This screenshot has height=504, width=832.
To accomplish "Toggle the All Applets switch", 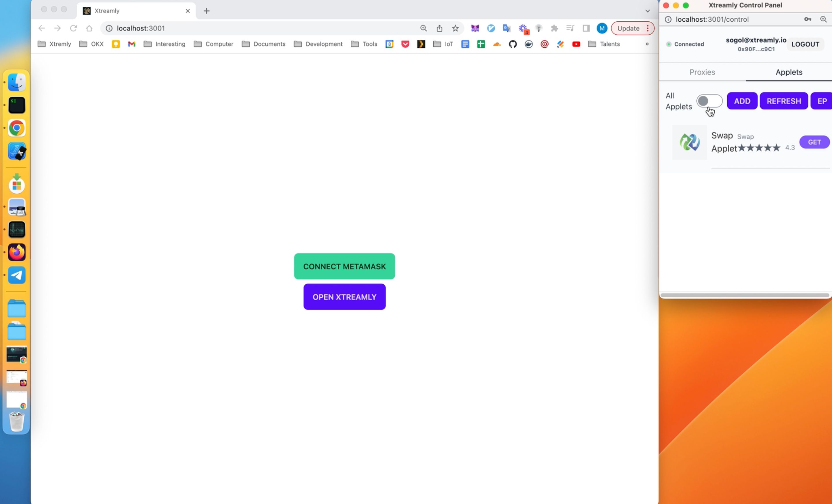I will (709, 101).
